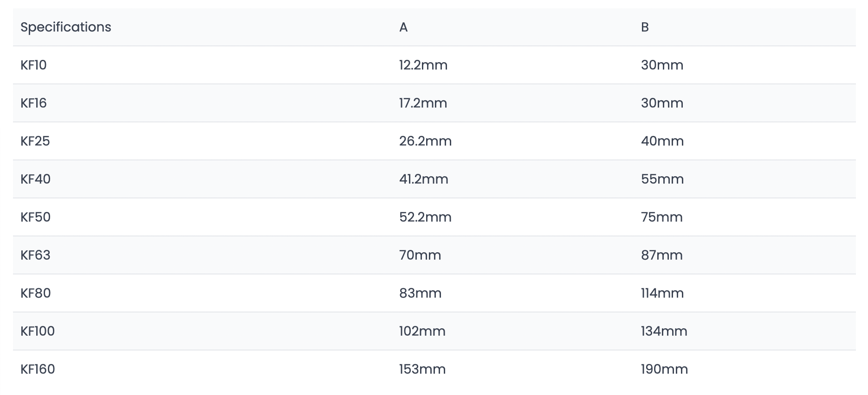Click the 12.2mm value
The height and width of the screenshot is (395, 868).
pyautogui.click(x=423, y=65)
